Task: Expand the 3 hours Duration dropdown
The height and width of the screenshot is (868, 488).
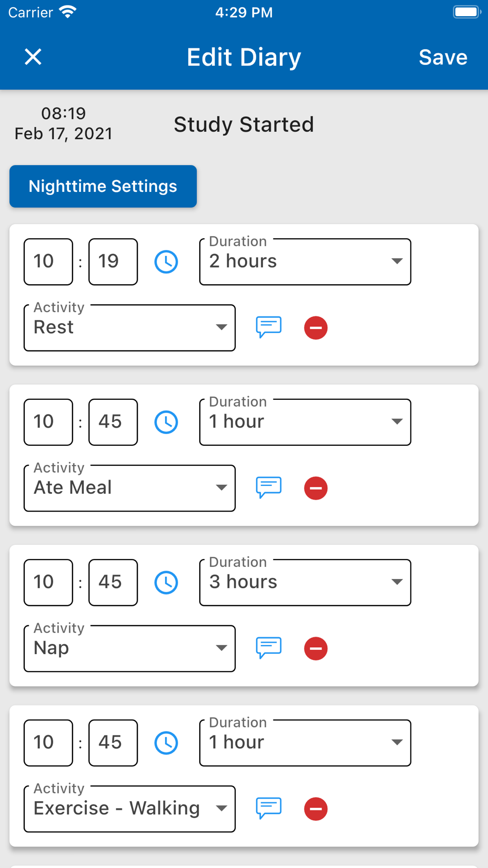Action: tap(305, 582)
